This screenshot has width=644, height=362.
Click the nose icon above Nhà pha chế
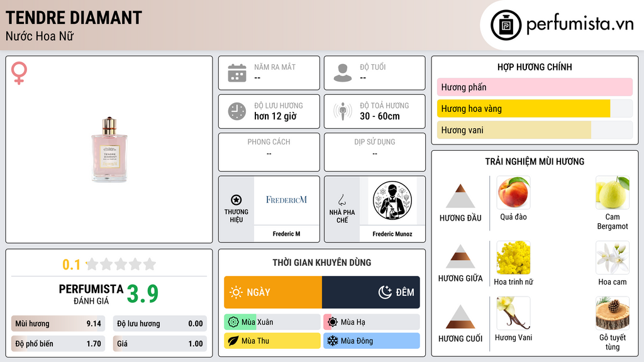(341, 200)
